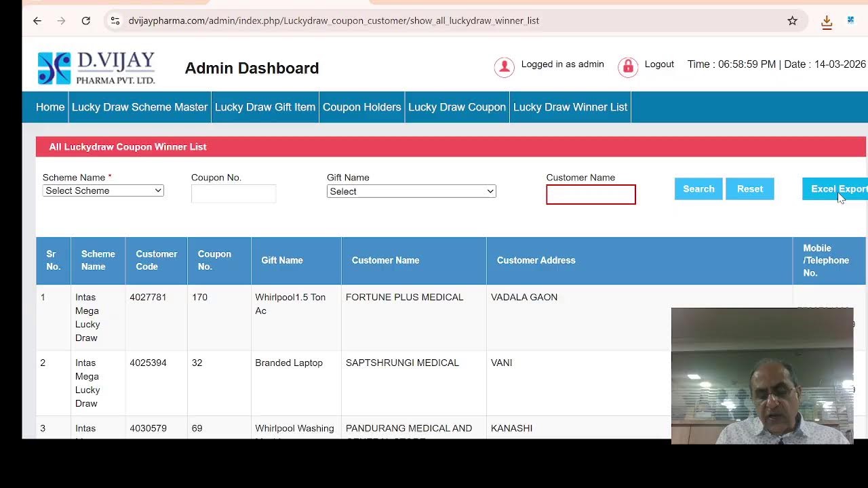Click the browser address bar URL

tap(334, 21)
